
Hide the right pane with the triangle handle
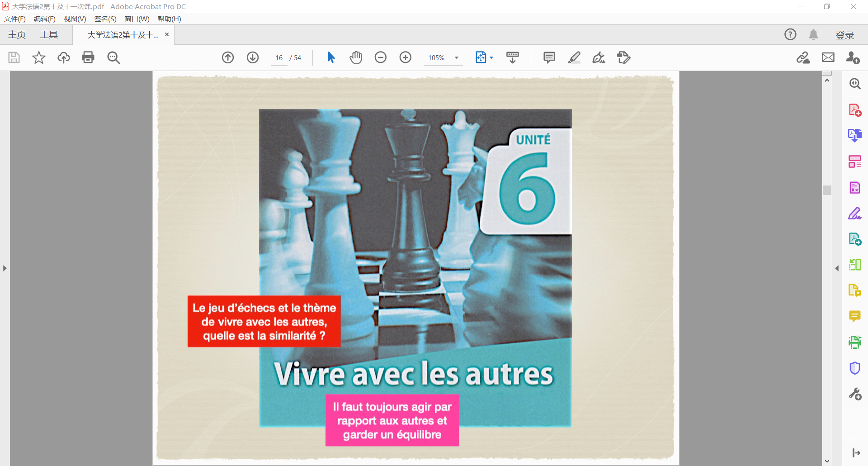837,268
